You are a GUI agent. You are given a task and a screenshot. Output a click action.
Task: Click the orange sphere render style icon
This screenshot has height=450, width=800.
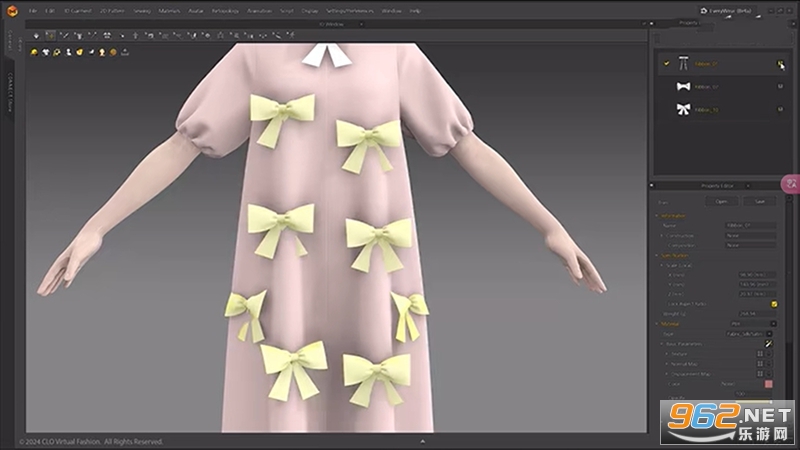113,52
